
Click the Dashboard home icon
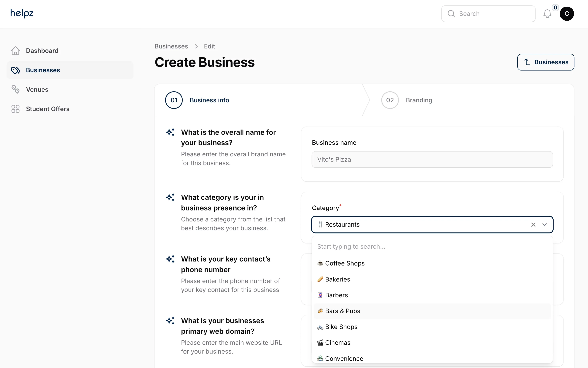[15, 51]
